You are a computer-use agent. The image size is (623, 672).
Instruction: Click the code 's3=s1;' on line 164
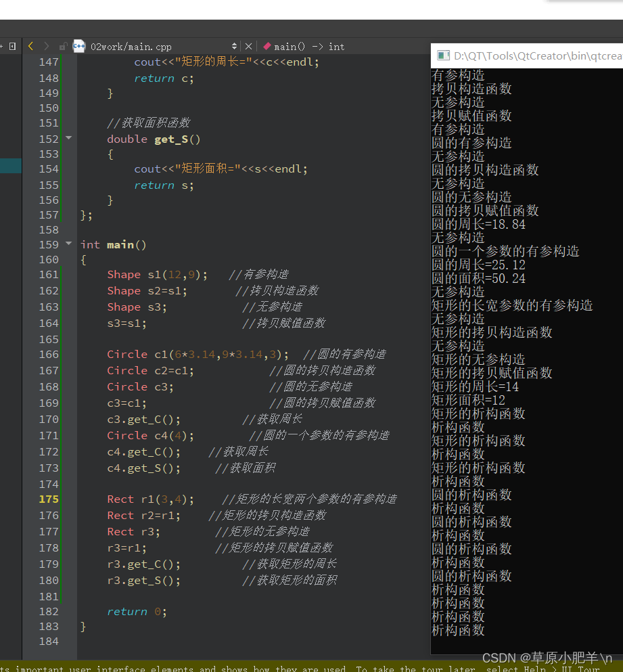pos(126,323)
